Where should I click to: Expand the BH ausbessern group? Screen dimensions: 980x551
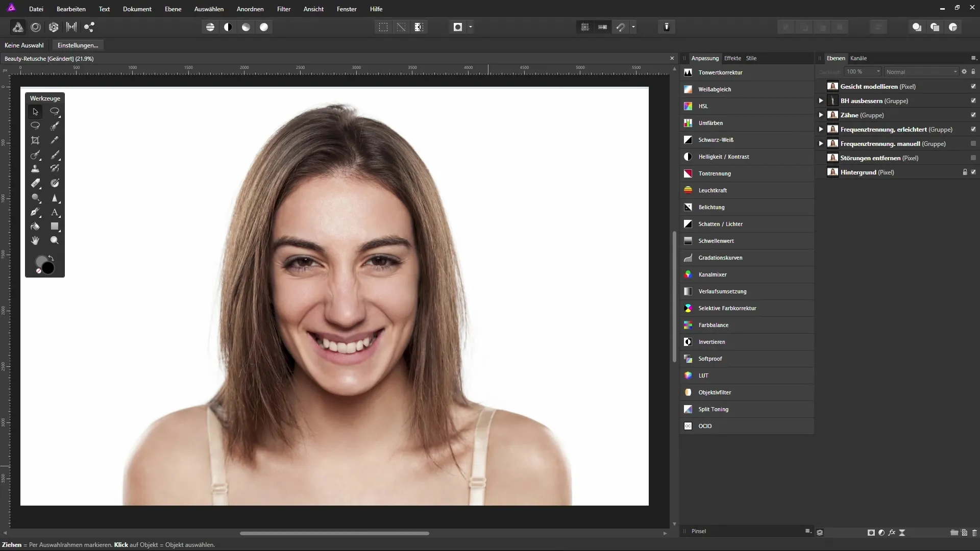point(821,101)
